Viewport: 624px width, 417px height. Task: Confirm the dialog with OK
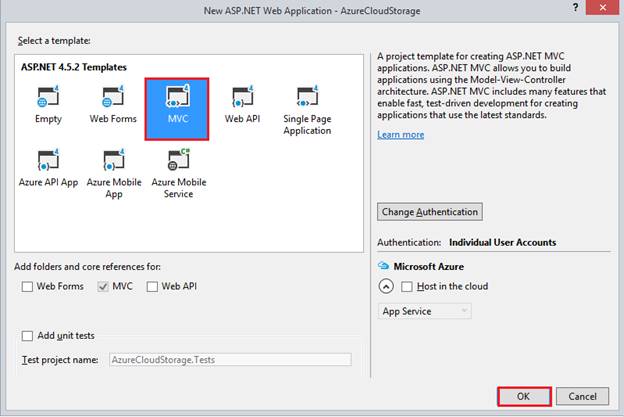tap(523, 395)
